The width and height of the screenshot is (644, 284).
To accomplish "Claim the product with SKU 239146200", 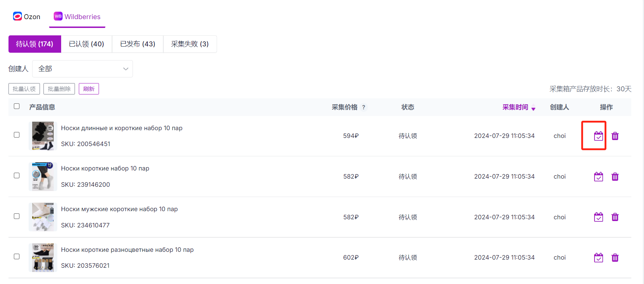I will point(598,176).
